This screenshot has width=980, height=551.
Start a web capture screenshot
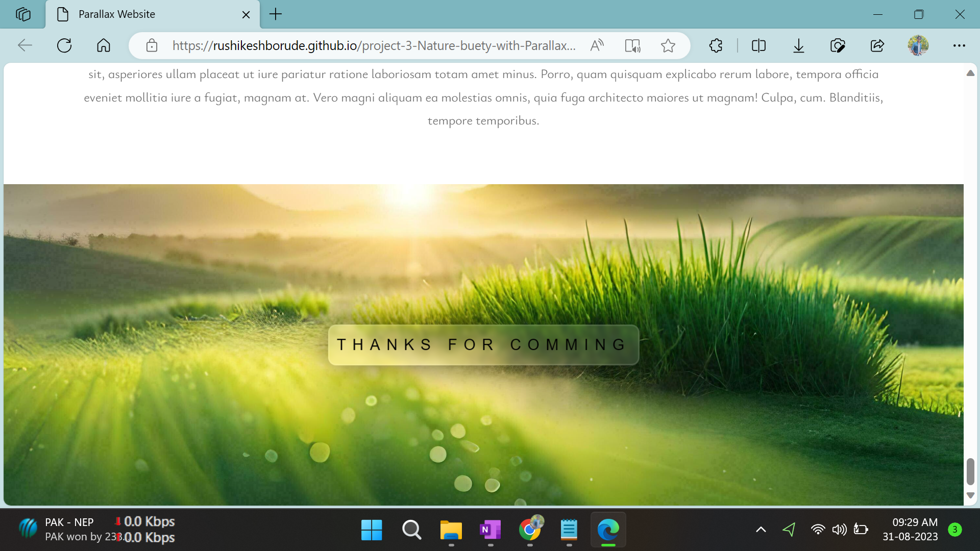tap(838, 45)
